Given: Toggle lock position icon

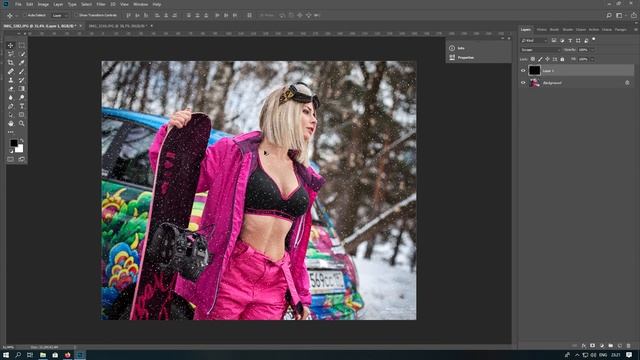Looking at the screenshot, I should [547, 59].
